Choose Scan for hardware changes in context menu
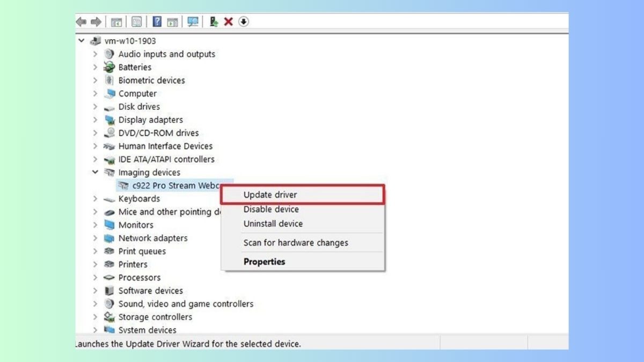Screen dimensions: 644x362 coord(303,242)
